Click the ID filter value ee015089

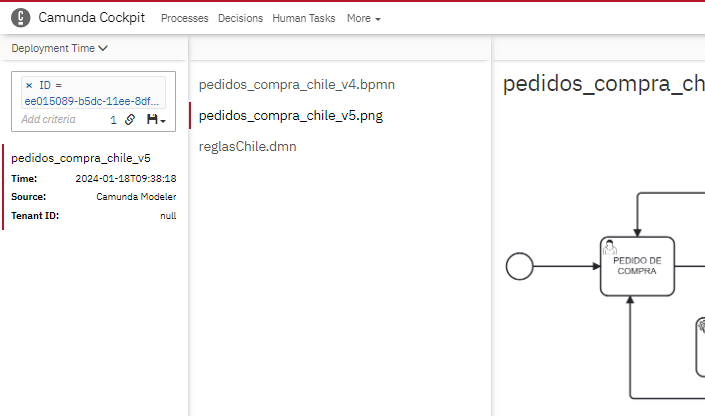tap(91, 102)
